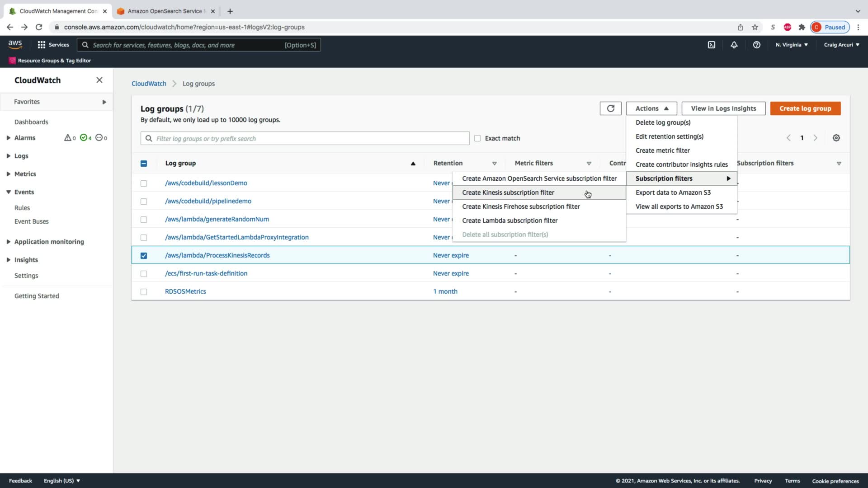Choose Create Kinesis Firehose subscription filter
Screen dimensions: 868x488
(521, 206)
